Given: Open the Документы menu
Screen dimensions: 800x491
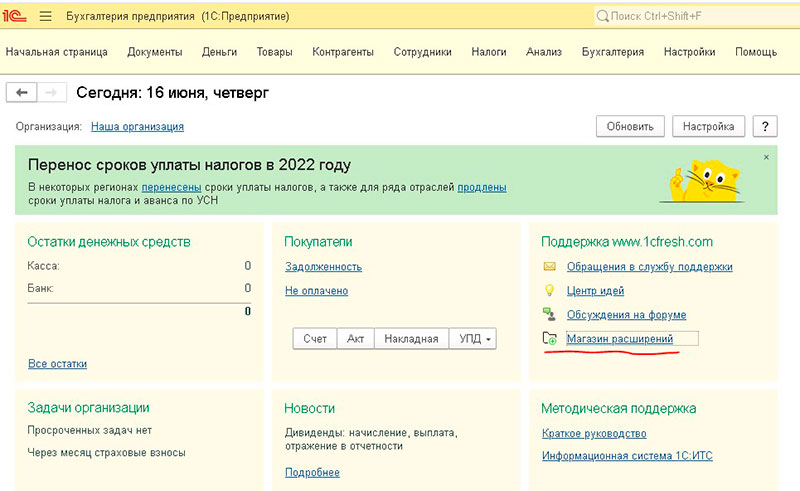Looking at the screenshot, I should click(x=154, y=52).
